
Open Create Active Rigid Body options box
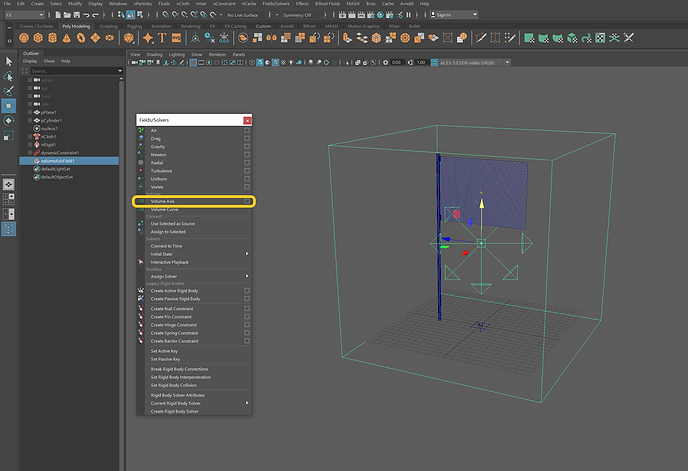point(247,291)
